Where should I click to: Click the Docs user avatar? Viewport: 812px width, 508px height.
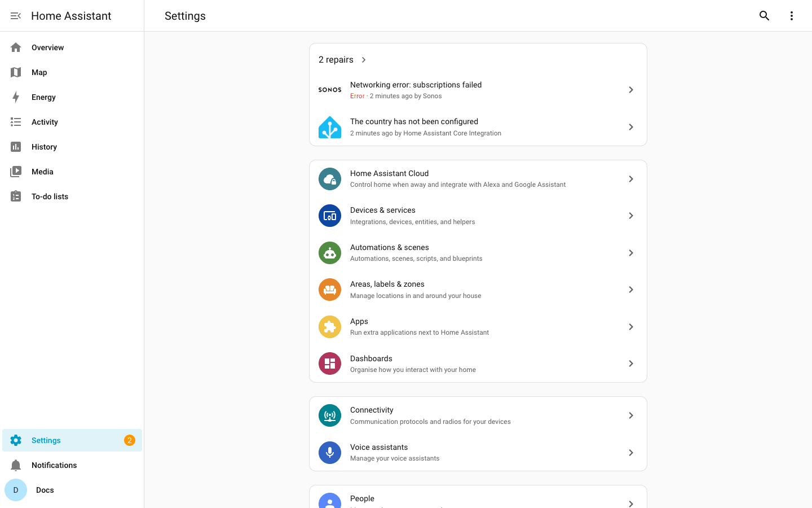coord(16,490)
